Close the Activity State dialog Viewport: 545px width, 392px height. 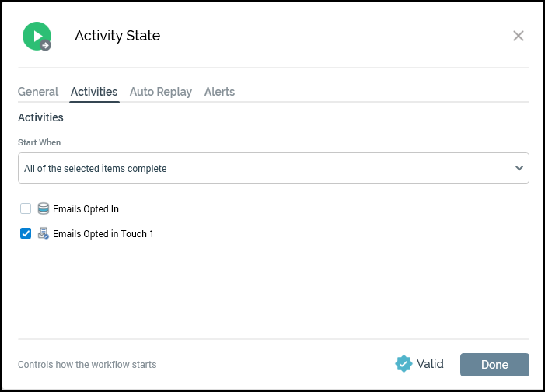click(519, 36)
